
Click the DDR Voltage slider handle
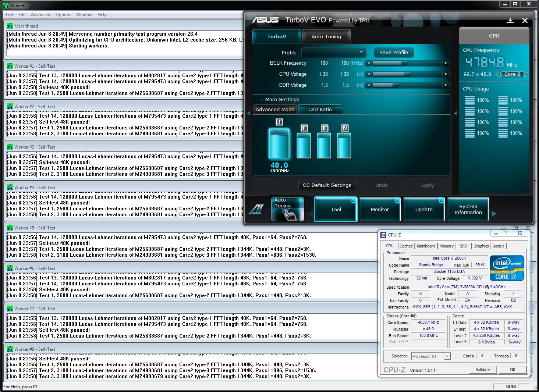click(x=396, y=85)
